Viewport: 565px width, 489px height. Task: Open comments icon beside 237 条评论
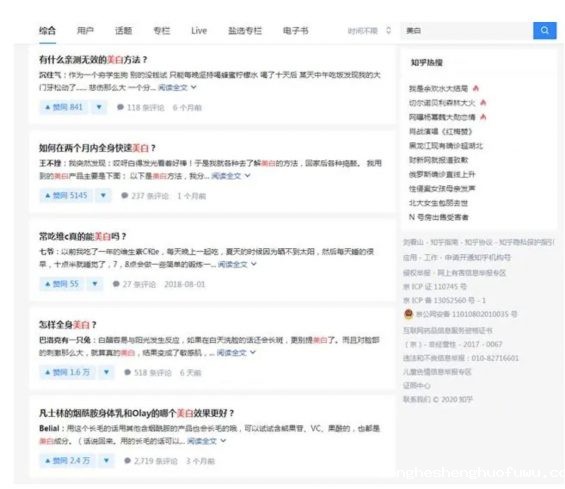coord(125,196)
